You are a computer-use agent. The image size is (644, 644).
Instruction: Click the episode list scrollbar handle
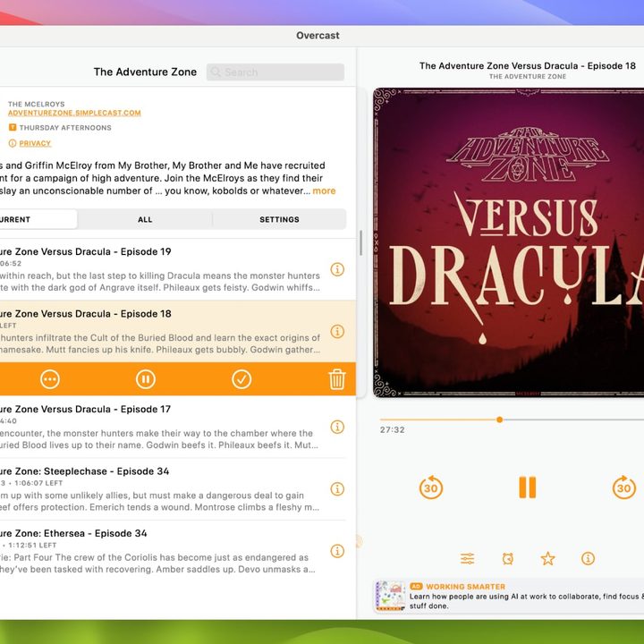361,242
